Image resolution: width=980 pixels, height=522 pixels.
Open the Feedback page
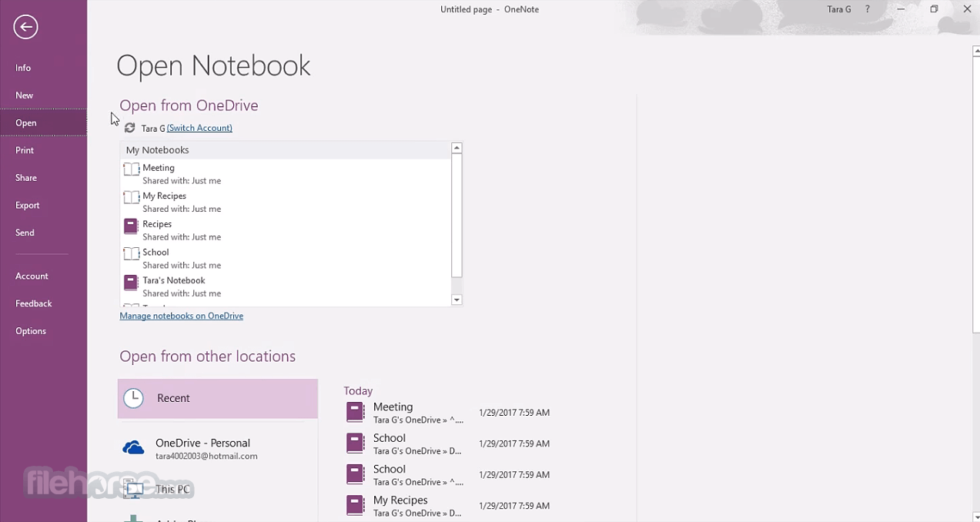[43, 303]
